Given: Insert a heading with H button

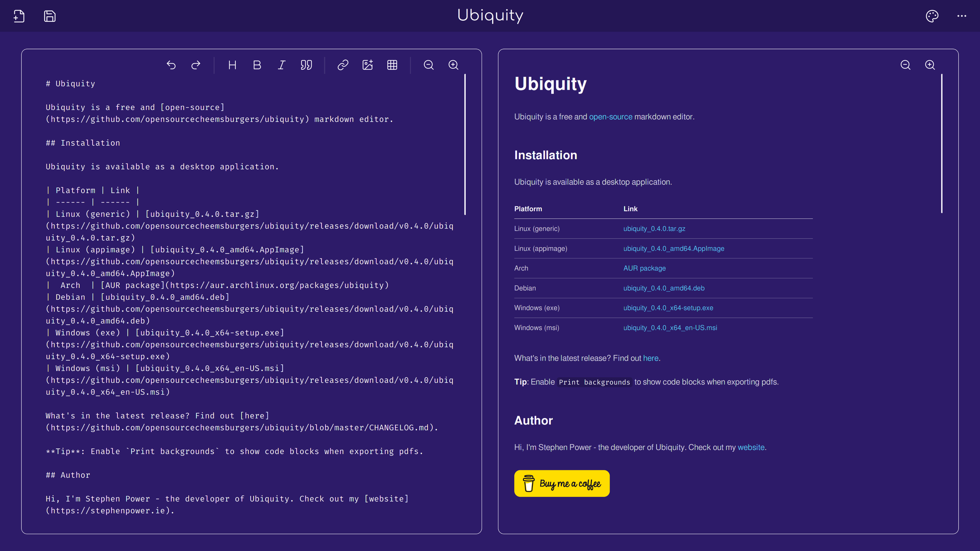Looking at the screenshot, I should (232, 65).
